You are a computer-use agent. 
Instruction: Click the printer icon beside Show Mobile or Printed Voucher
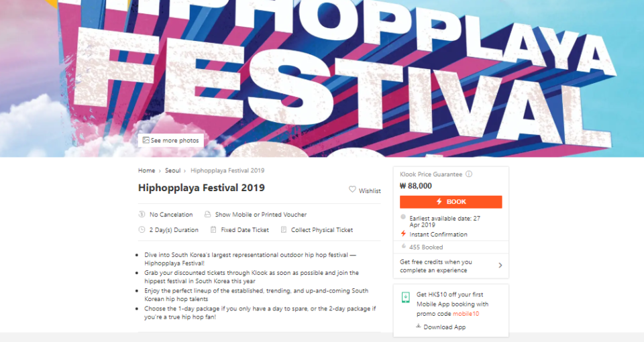pyautogui.click(x=207, y=215)
